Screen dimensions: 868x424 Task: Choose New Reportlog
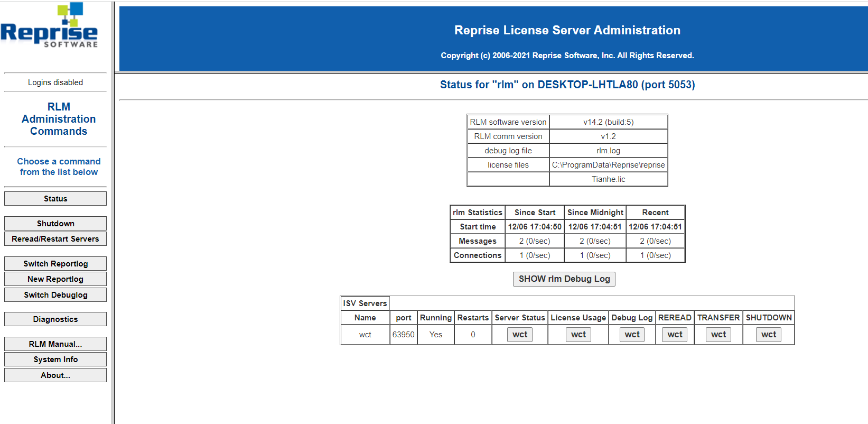pyautogui.click(x=55, y=279)
